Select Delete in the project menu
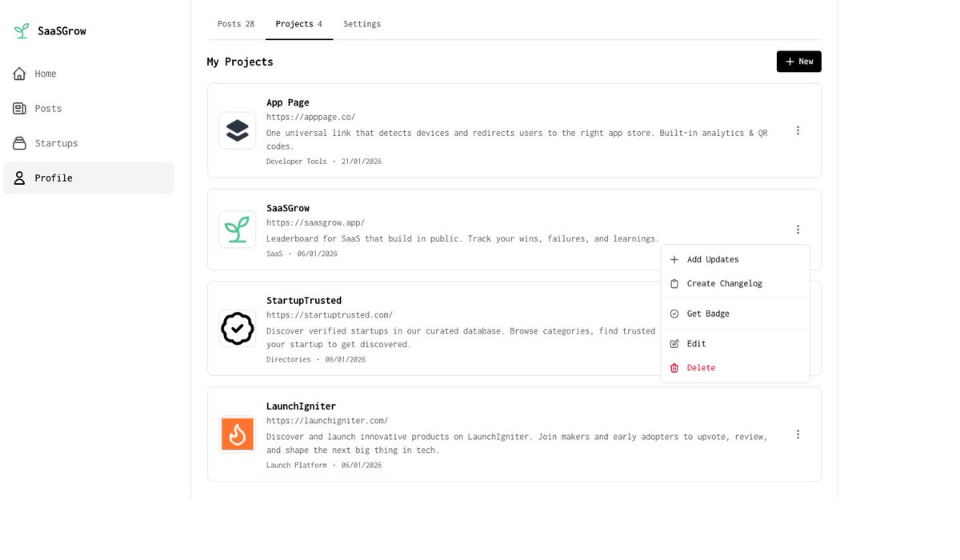960x560 pixels. pyautogui.click(x=735, y=367)
